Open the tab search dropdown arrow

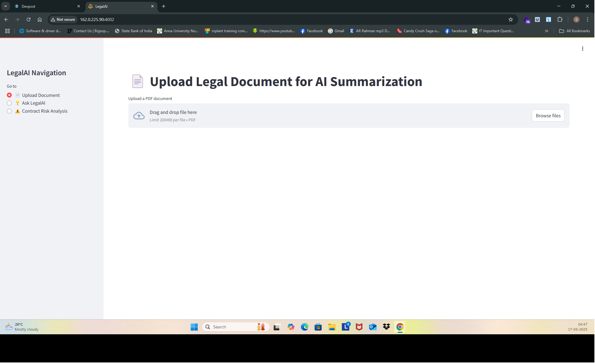click(x=5, y=6)
